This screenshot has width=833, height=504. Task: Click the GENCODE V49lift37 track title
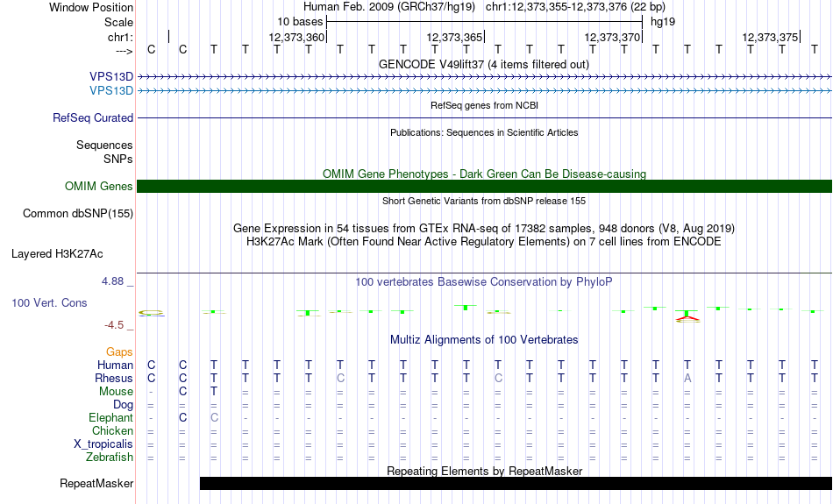(484, 64)
